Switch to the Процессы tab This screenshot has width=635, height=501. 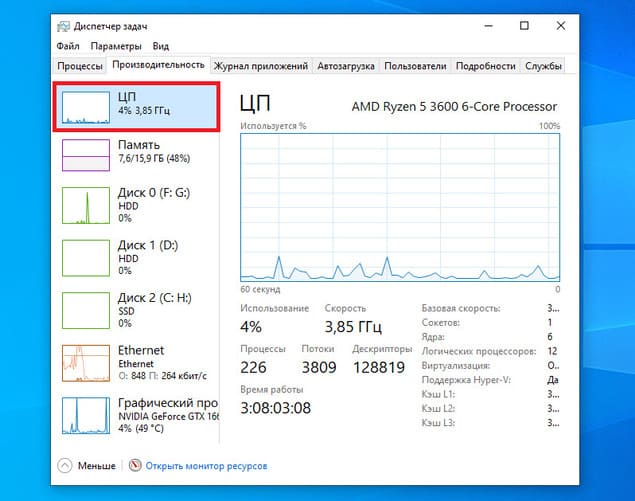(80, 66)
